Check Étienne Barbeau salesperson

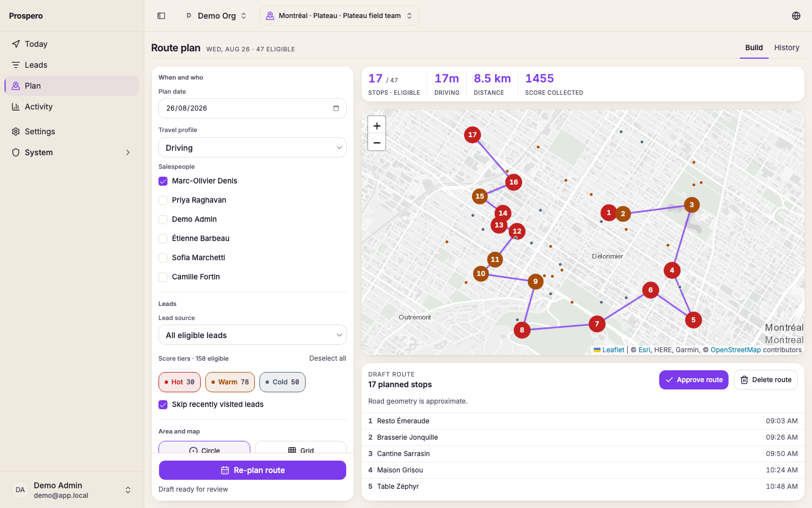click(163, 239)
